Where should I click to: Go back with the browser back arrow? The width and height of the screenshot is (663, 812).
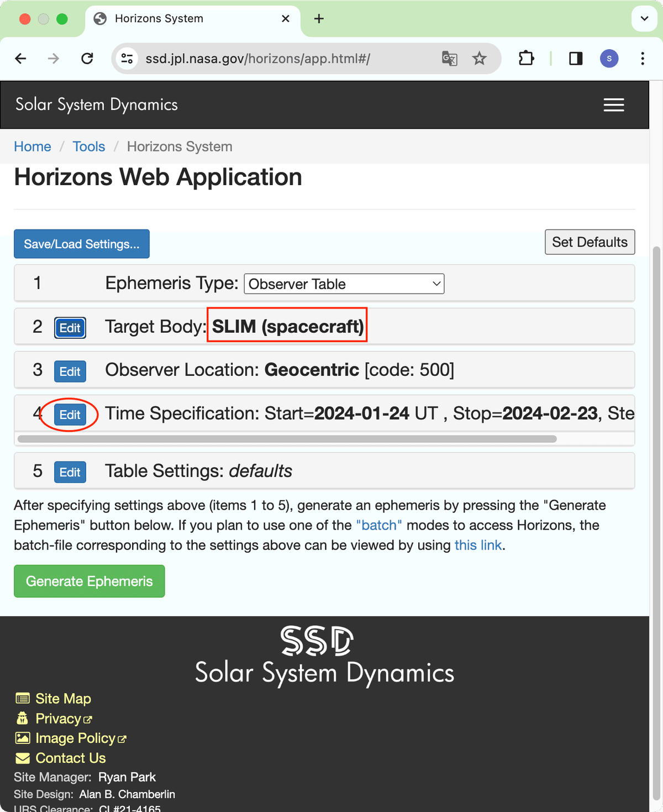pyautogui.click(x=20, y=59)
